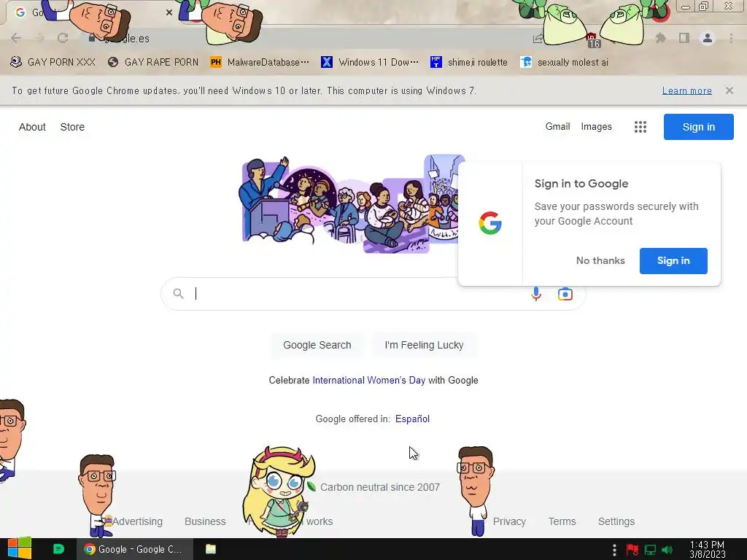The width and height of the screenshot is (747, 560).
Task: Show hidden tray icons via three dots
Action: tap(614, 550)
